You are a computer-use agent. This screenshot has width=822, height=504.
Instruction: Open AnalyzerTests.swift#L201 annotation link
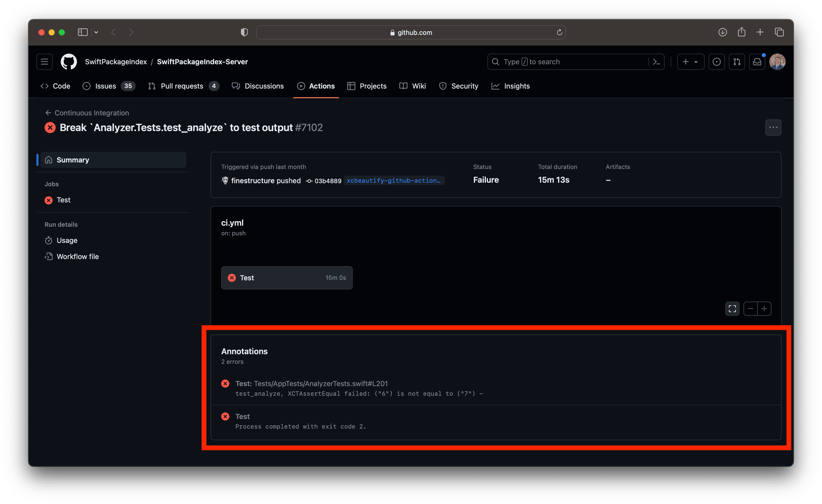point(320,383)
